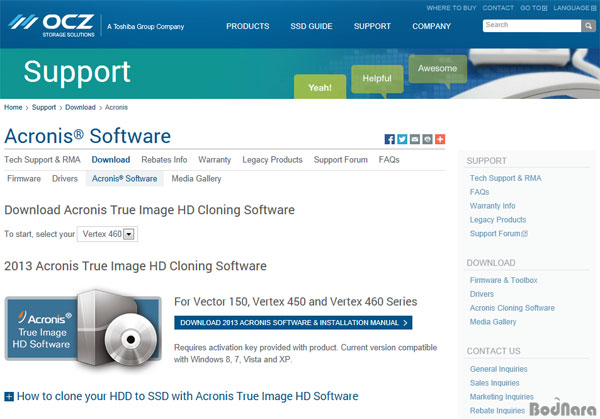Expand the How to clone your HDD plus icon
The width and height of the screenshot is (600, 419).
pyautogui.click(x=9, y=397)
